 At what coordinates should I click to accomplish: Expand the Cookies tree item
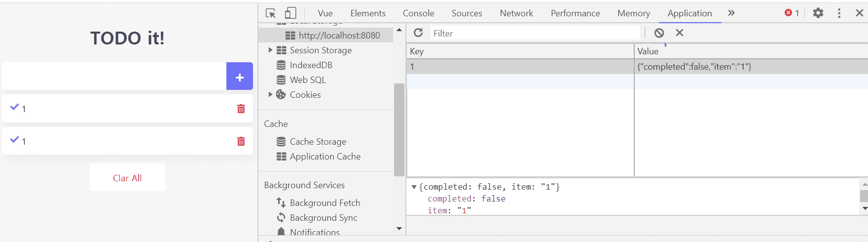click(x=270, y=94)
